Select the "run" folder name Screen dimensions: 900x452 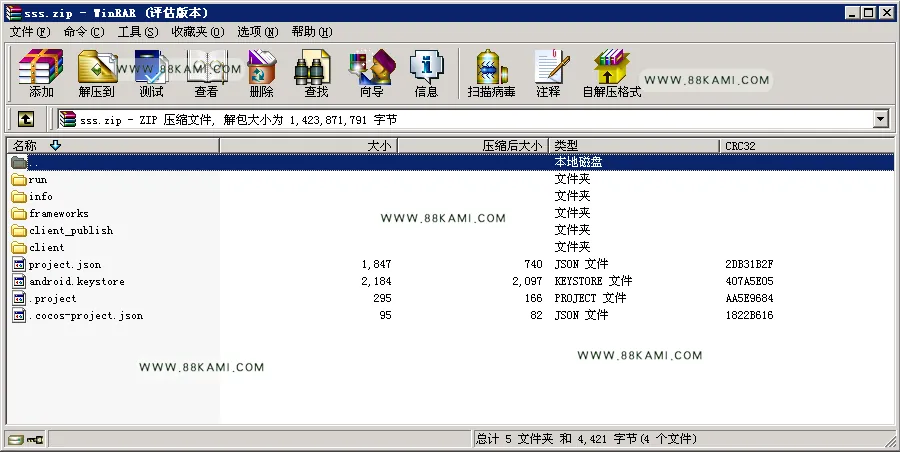click(38, 180)
